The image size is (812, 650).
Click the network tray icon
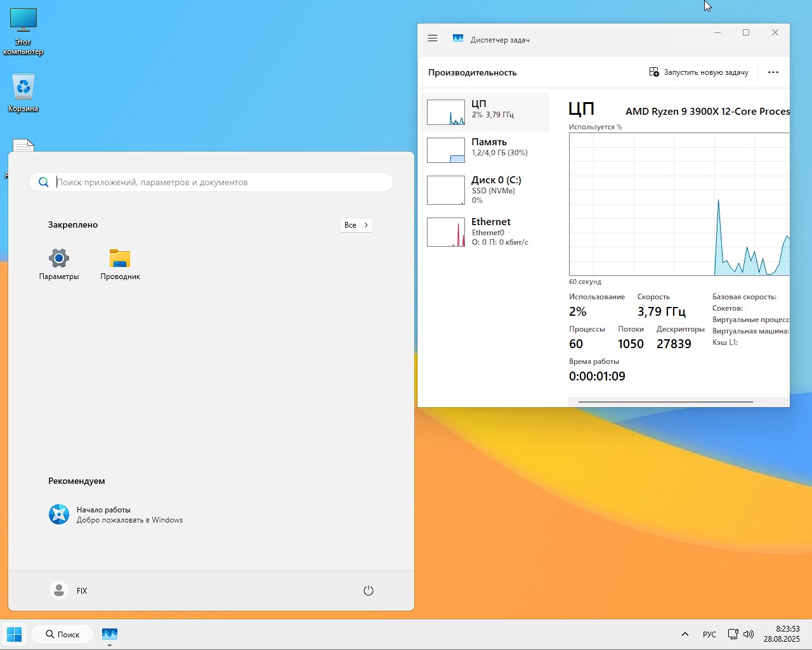click(733, 634)
